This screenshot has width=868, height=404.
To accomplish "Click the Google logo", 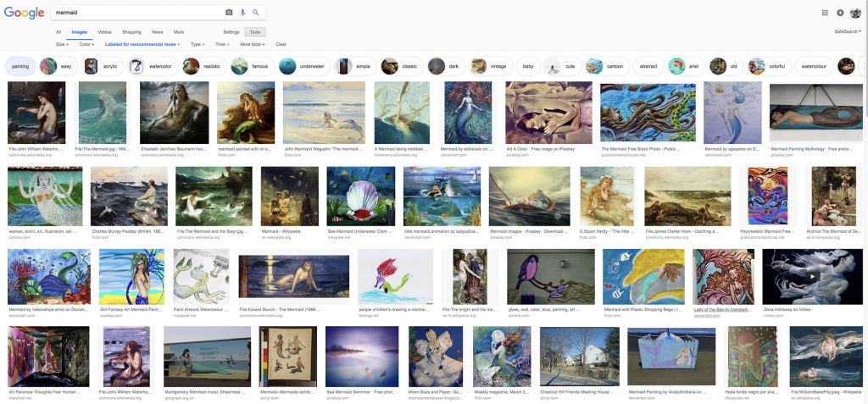I will [x=24, y=13].
